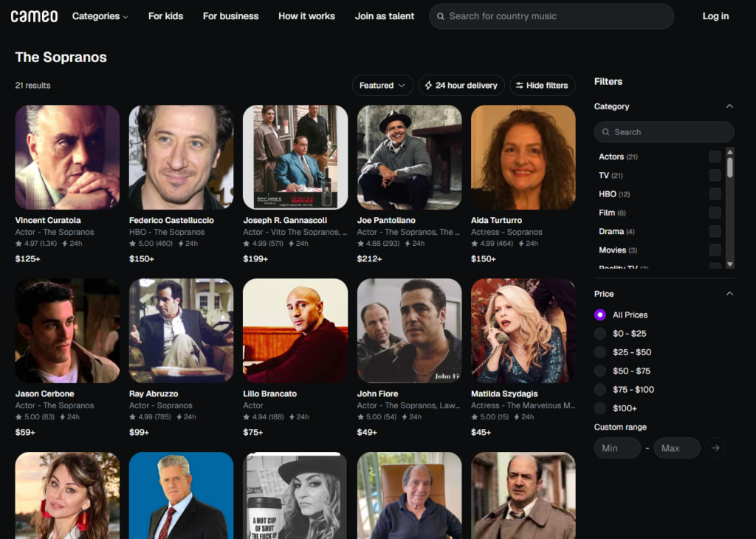The image size is (756, 539).
Task: Open Lillo Brancato's photo thumbnail
Action: (295, 331)
